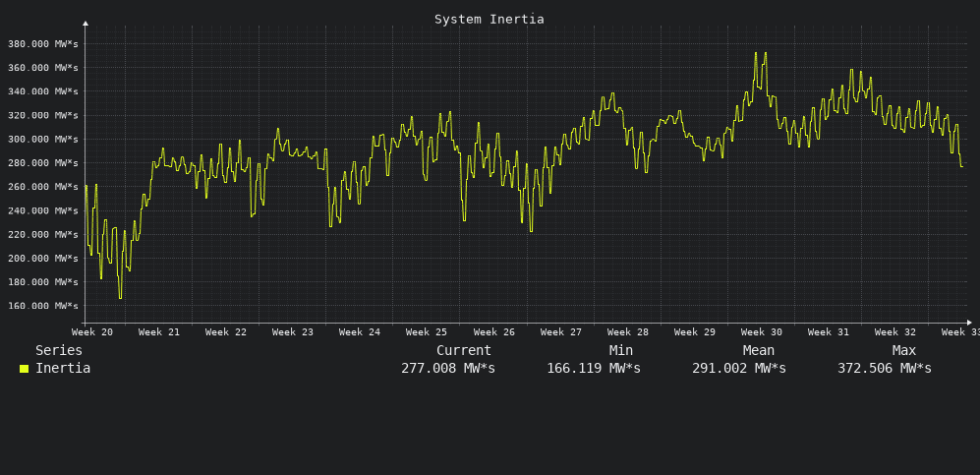
Task: Click the 320.000 MW*s y-axis label
Action: (x=43, y=115)
